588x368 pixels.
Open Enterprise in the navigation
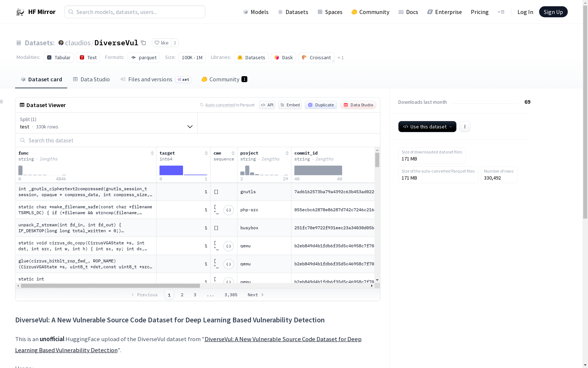click(445, 12)
